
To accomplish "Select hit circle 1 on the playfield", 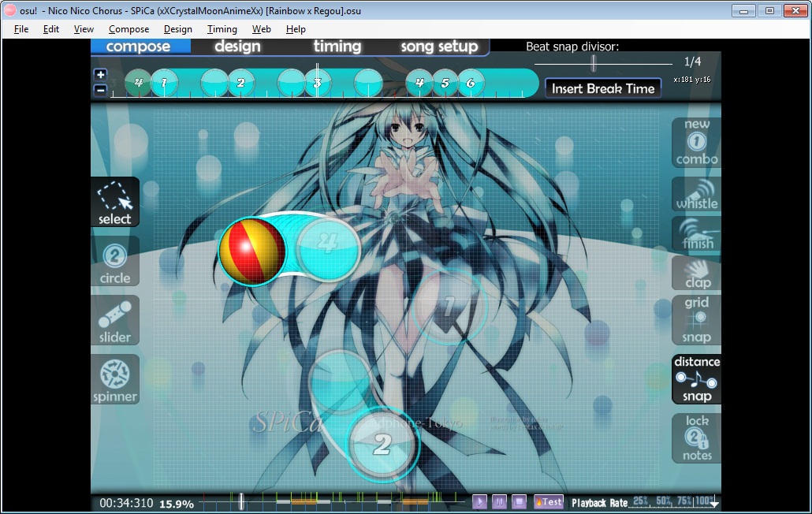I will tap(449, 307).
